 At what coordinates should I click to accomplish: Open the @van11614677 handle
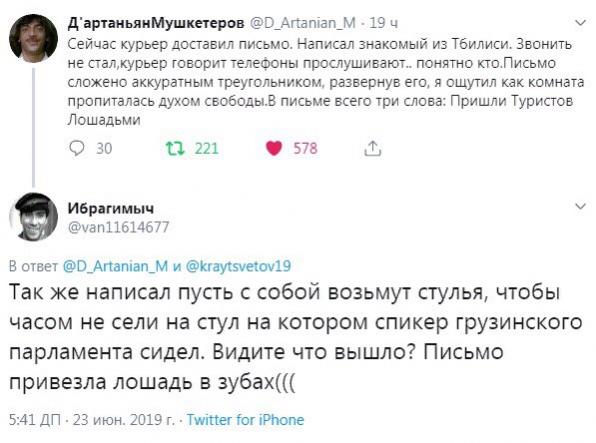(118, 227)
